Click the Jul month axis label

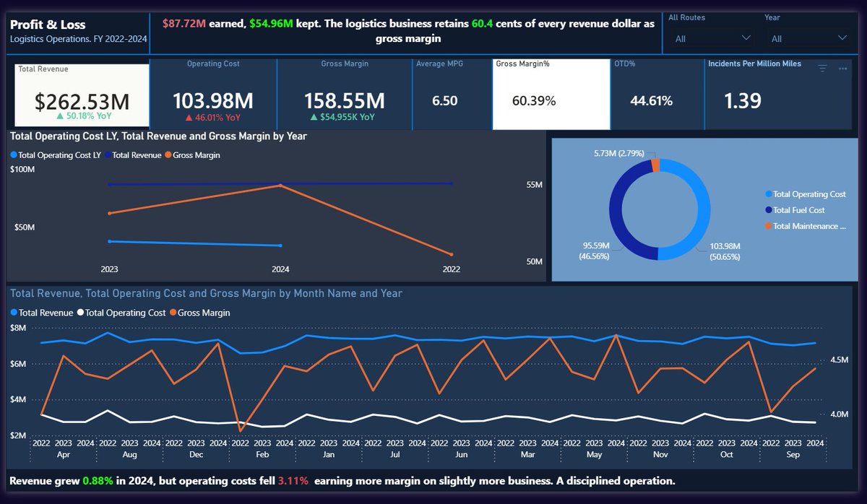(x=394, y=455)
